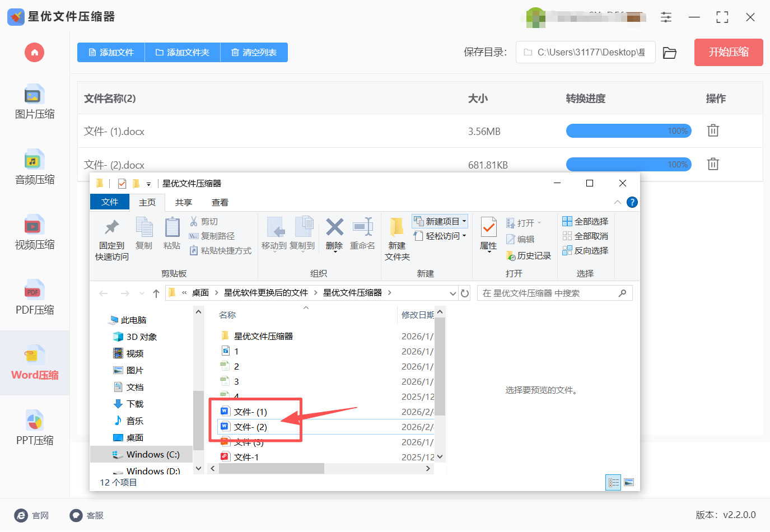Click the Explorer search box
The width and height of the screenshot is (770, 532).
555,293
